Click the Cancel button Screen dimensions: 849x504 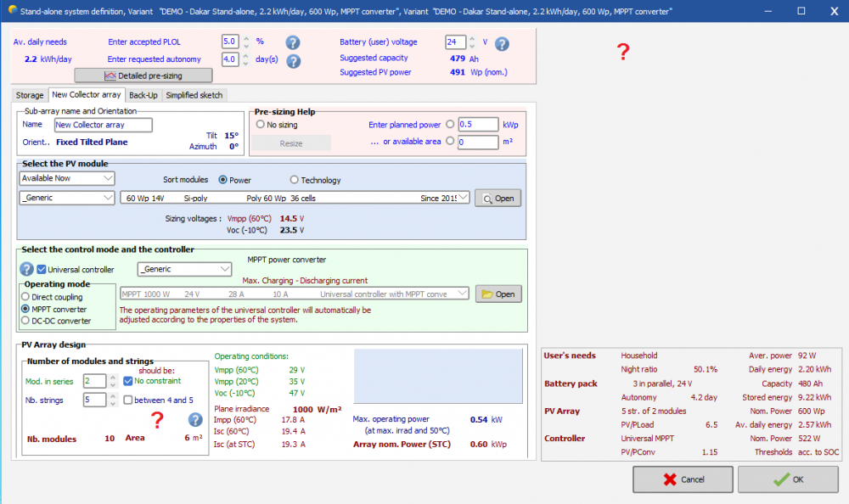(683, 479)
